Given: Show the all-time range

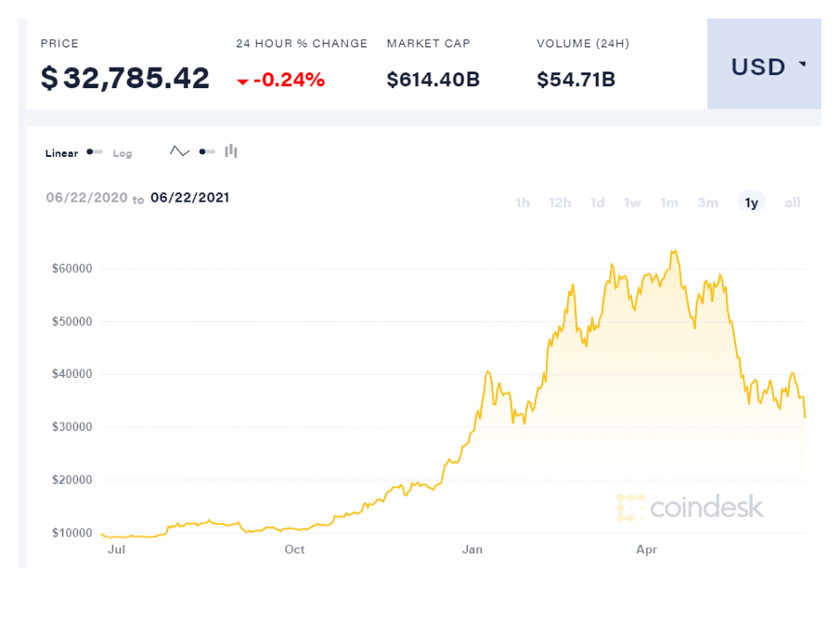Looking at the screenshot, I should pos(793,202).
